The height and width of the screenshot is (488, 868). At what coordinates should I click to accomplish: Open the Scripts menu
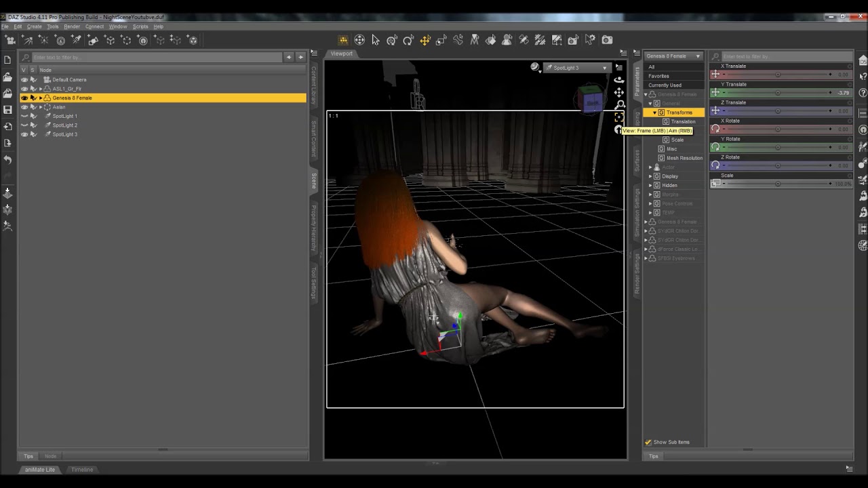(140, 26)
